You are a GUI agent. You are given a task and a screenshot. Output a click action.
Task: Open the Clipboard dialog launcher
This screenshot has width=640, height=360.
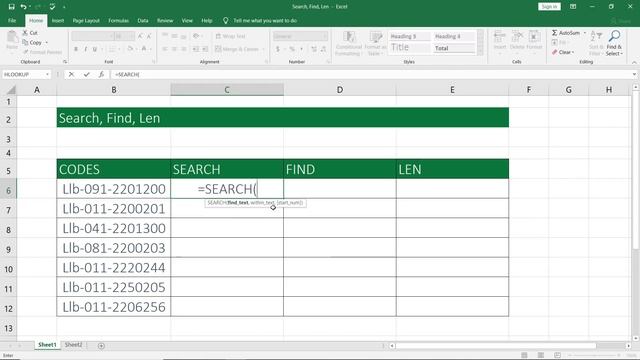[x=65, y=62]
